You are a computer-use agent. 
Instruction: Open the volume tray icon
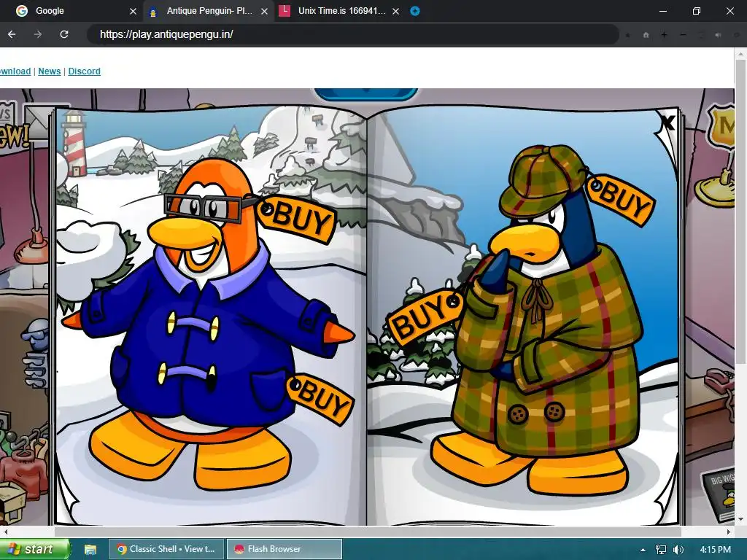[x=678, y=550]
